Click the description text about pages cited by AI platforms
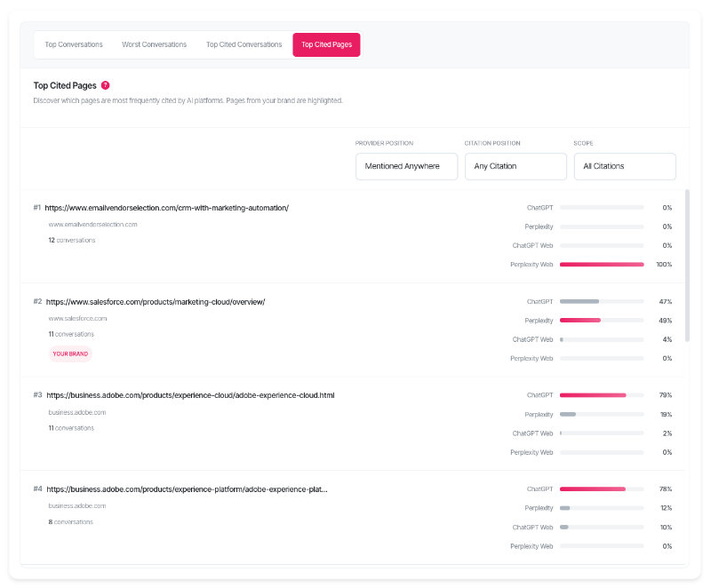The width and height of the screenshot is (711, 588). pos(188,100)
